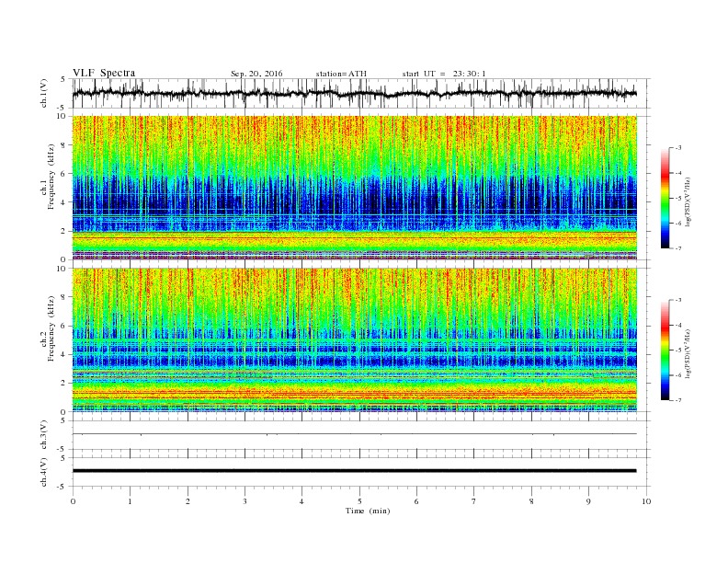Click time axis tick label "7"
Screen dimensions: 728x563
474,501
